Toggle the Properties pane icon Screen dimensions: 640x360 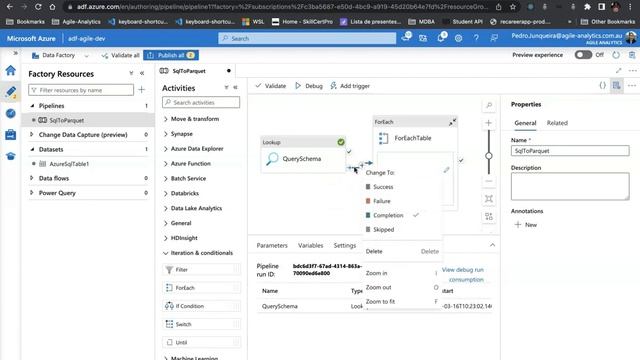click(x=617, y=85)
